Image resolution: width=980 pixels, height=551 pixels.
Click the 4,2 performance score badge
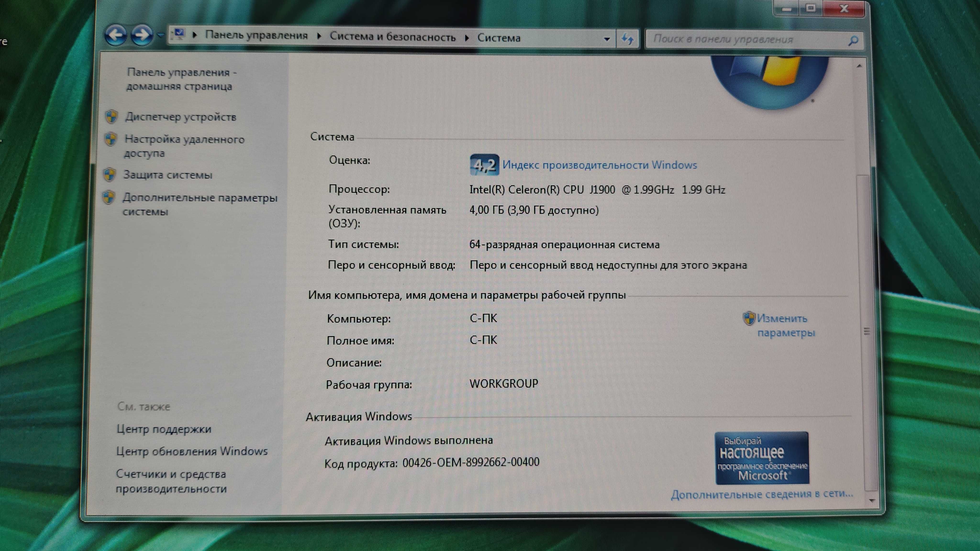coord(484,165)
